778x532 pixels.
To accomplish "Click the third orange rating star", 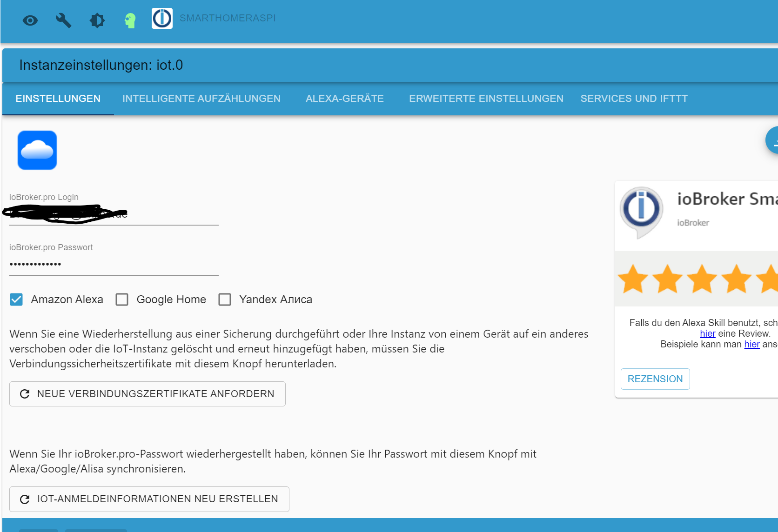I will pyautogui.click(x=702, y=279).
